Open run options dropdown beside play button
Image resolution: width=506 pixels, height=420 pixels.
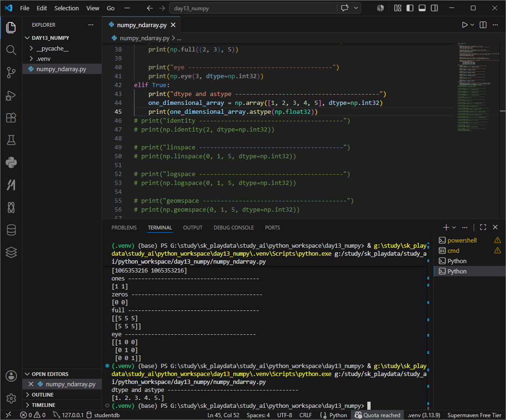pyautogui.click(x=472, y=25)
